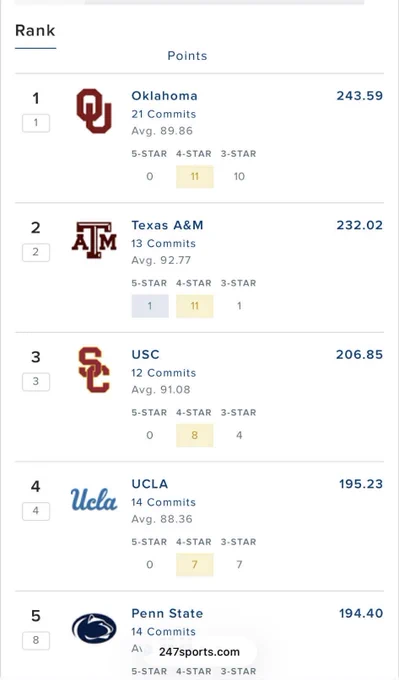
Task: Click the Oklahoma OU logo
Action: (x=94, y=111)
